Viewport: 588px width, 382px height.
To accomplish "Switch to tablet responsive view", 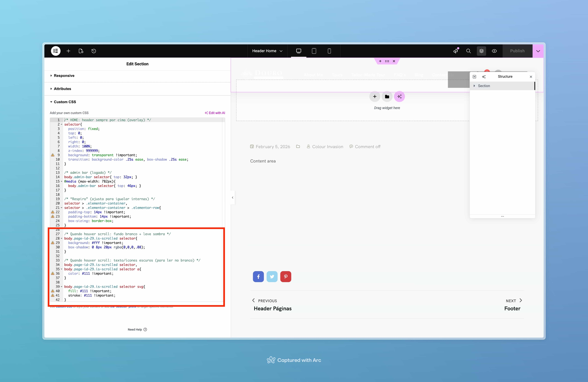I will tap(314, 51).
